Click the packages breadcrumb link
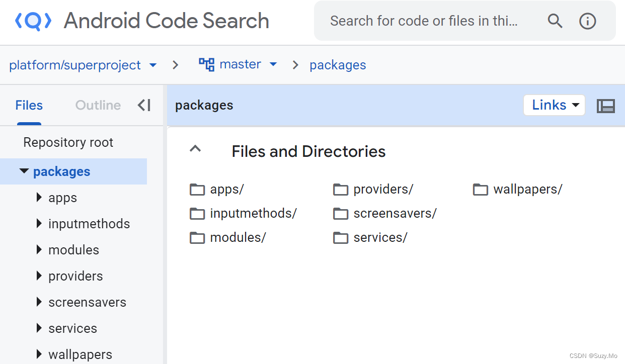Screen dimensions: 625x364 point(338,65)
